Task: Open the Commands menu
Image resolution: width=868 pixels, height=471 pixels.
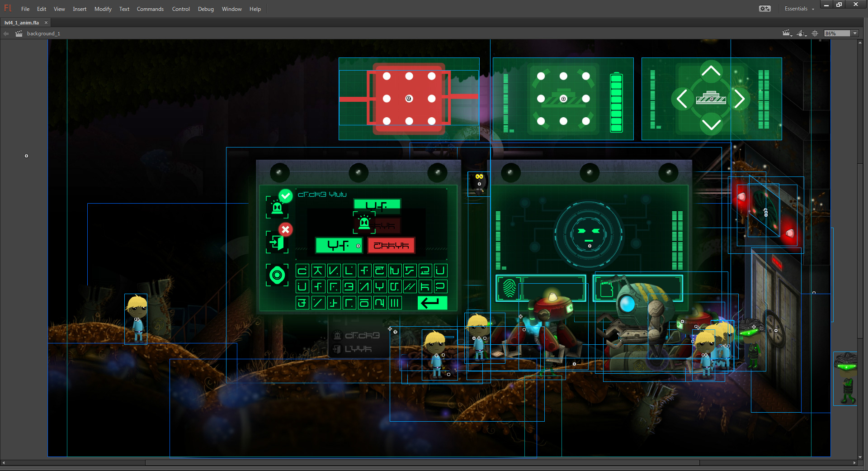Action: click(x=150, y=9)
